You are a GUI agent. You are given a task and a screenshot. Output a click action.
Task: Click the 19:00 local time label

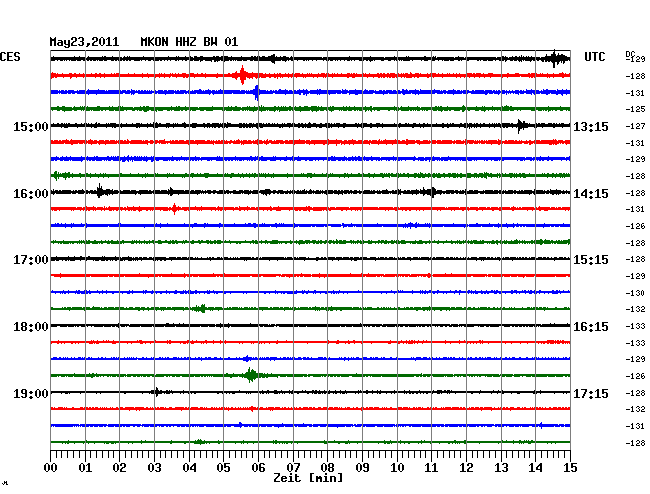tap(30, 393)
